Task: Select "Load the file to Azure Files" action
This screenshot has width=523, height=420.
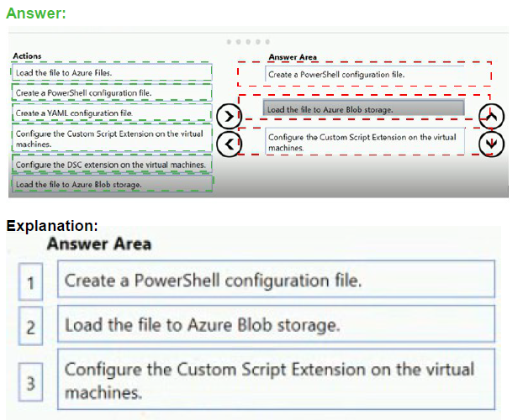Action: pyautogui.click(x=112, y=72)
